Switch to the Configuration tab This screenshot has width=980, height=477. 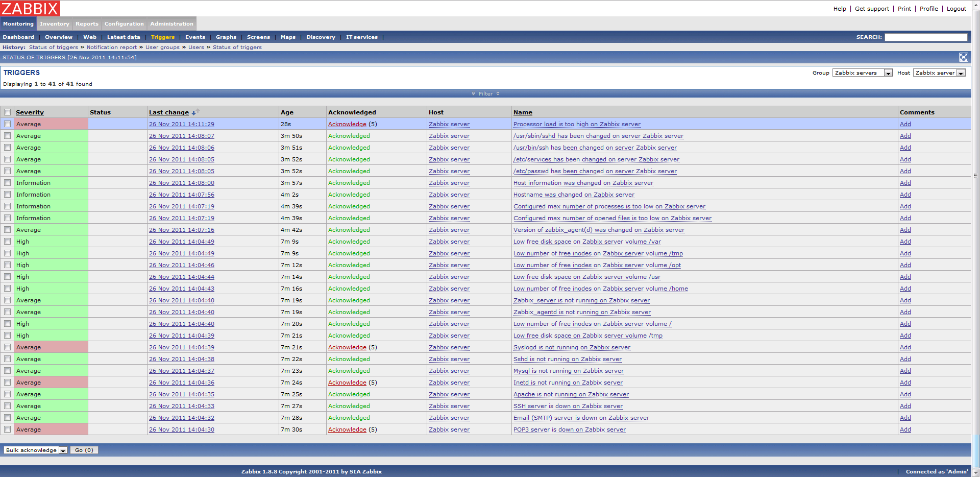(124, 24)
